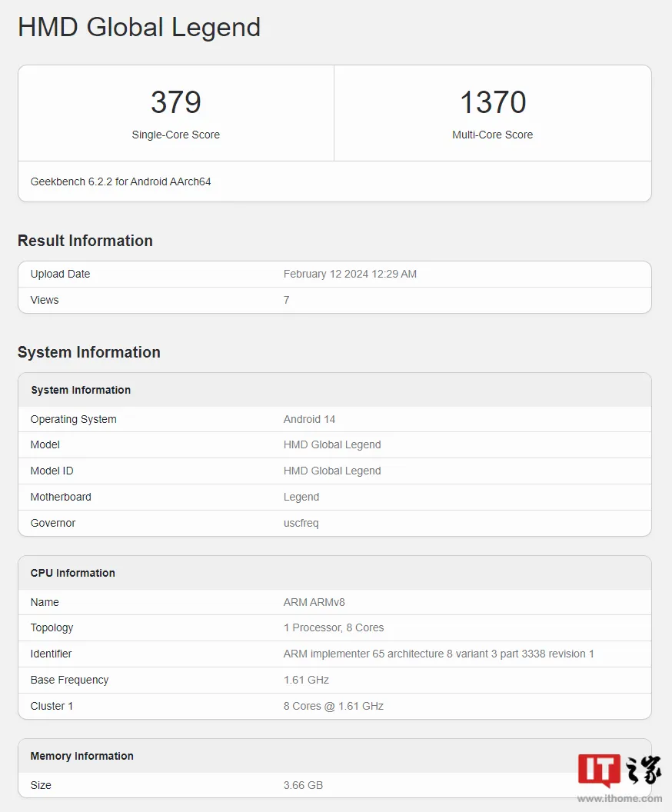The height and width of the screenshot is (812, 672).
Task: Select the Android 14 operating system value
Action: pyautogui.click(x=309, y=419)
